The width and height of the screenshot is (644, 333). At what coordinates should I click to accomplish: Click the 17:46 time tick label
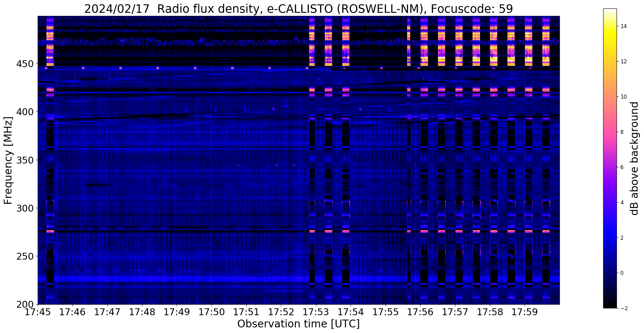[73, 312]
